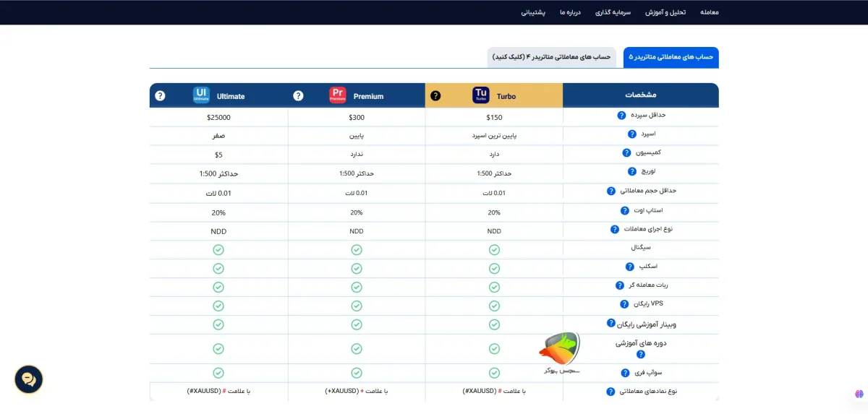This screenshot has width=868, height=414.
Task: Open the سرمایه گذاری menu
Action: point(613,12)
